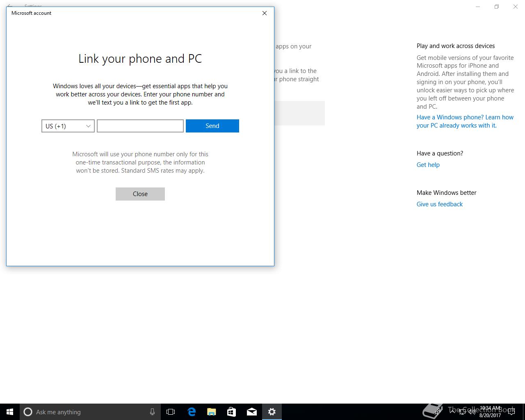Open the Windows phone Learn how link

point(465,121)
